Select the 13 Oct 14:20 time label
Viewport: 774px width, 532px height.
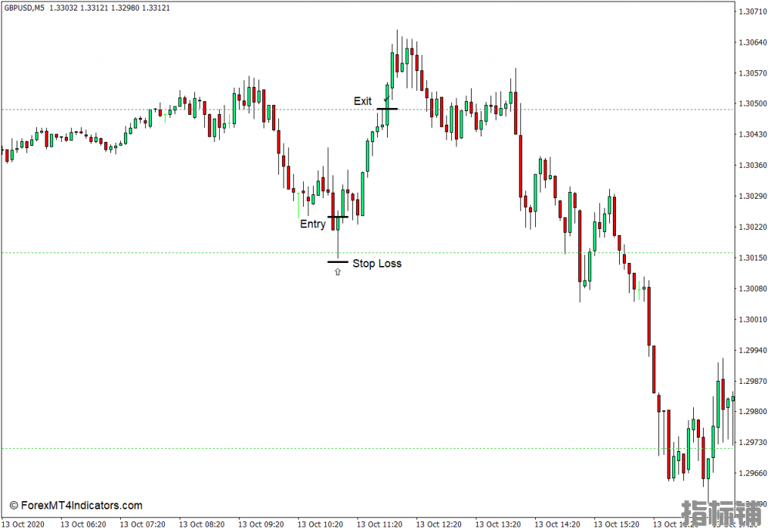tap(557, 524)
